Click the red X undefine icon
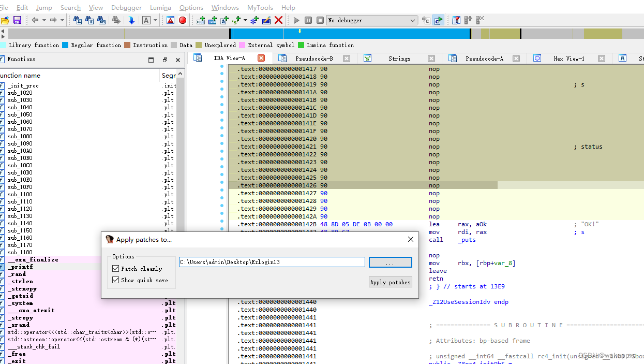This screenshot has height=364, width=644. pos(278,20)
